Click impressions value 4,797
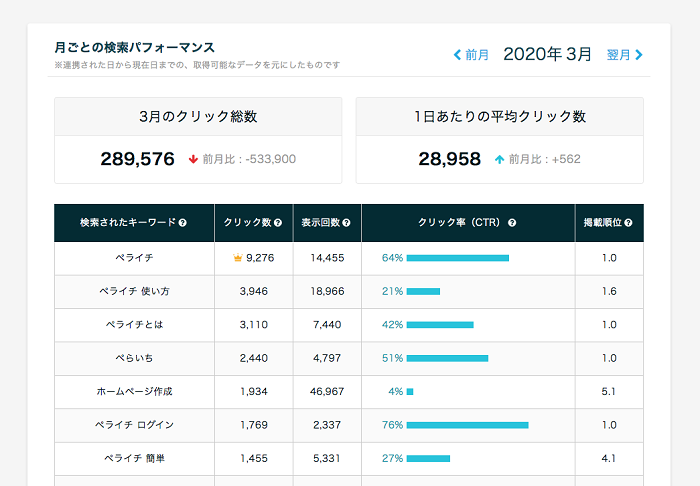Image resolution: width=700 pixels, height=486 pixels. [327, 358]
